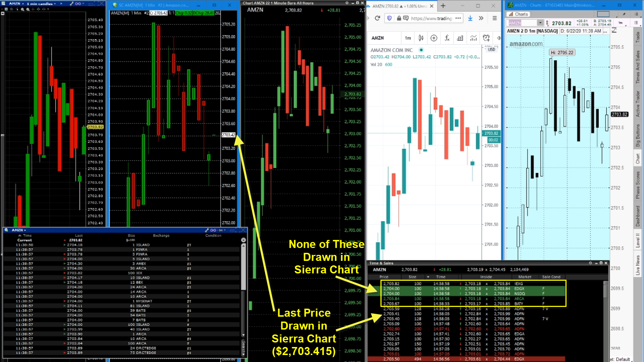Screen dimensions: 644x362
Task: Click the replay rewind icon in TradingView toolbar
Action: (499, 38)
